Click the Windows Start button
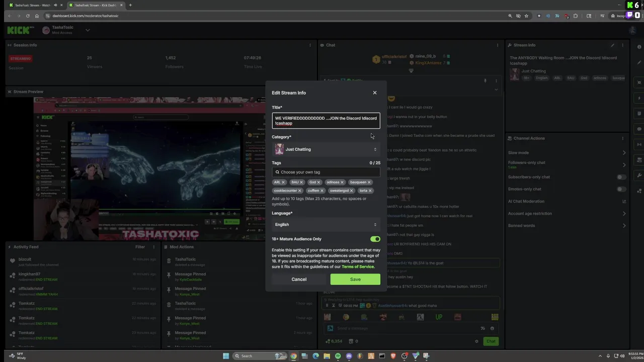This screenshot has width=644, height=362. 226,356
